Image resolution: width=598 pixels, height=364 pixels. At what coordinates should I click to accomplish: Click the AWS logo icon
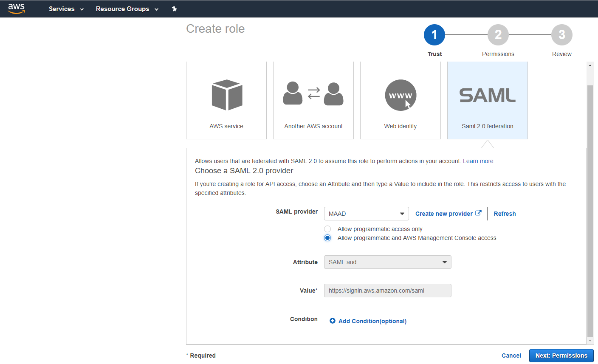point(17,8)
